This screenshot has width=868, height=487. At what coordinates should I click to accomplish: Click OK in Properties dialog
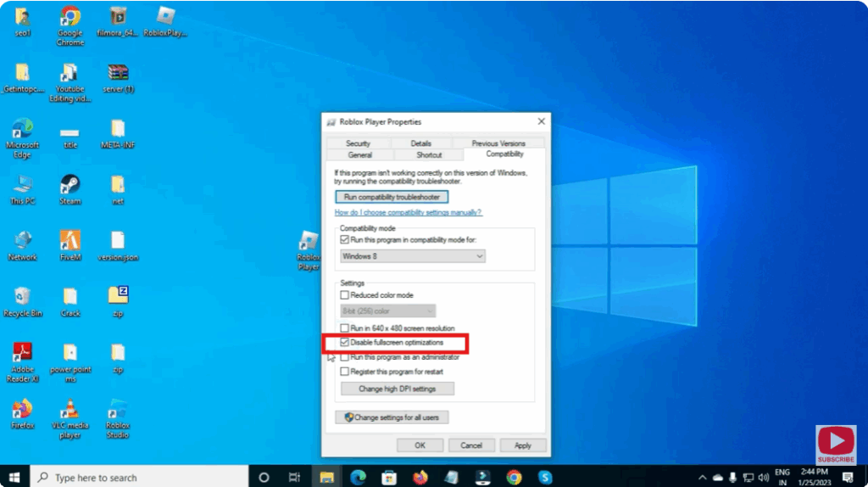[420, 445]
